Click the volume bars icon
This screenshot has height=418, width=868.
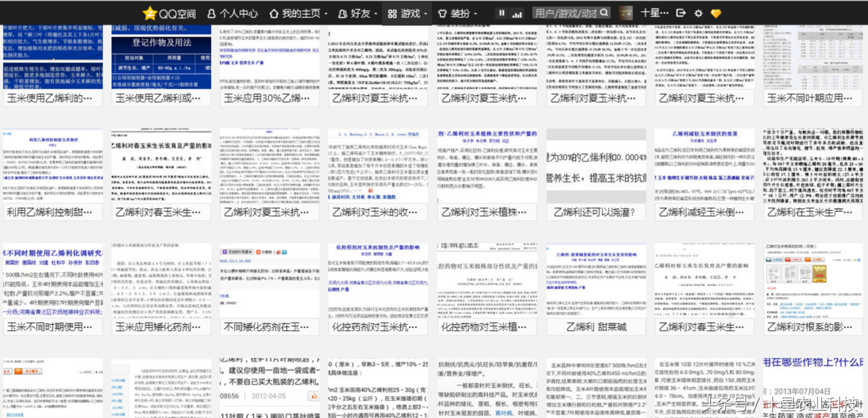pos(517,14)
